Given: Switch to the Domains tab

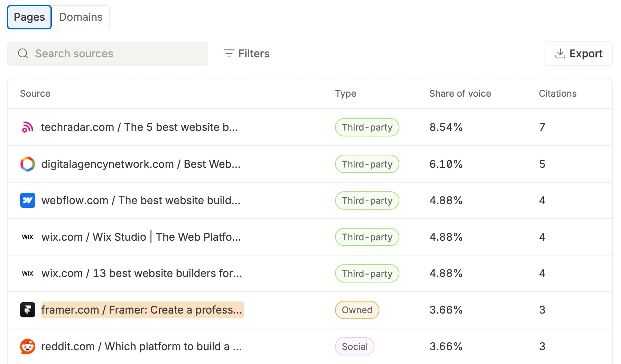Looking at the screenshot, I should click(x=81, y=17).
